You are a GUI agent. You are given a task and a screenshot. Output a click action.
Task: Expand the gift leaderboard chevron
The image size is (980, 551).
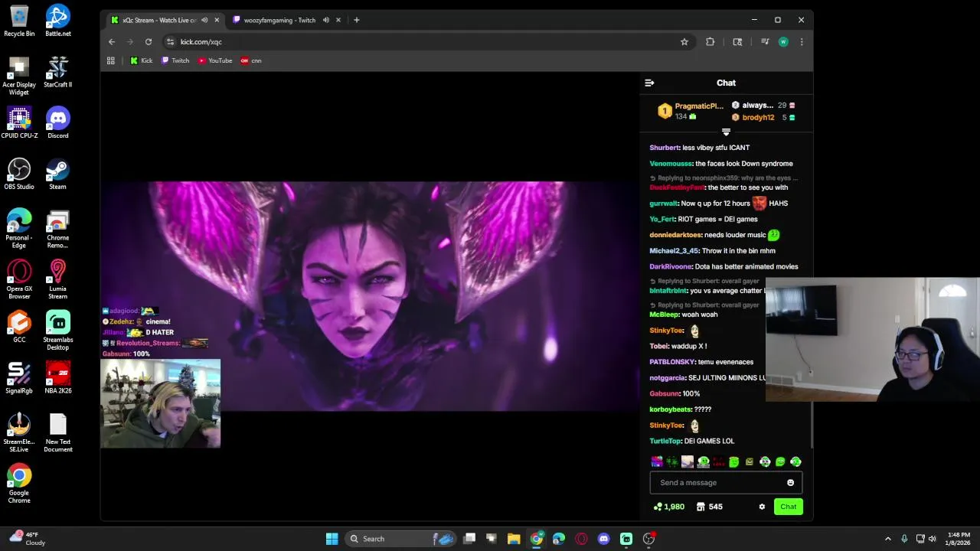[x=726, y=132]
